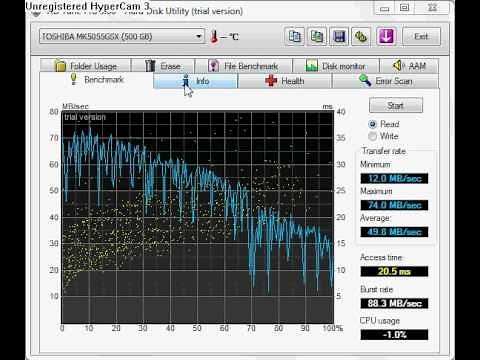Open the options wrench icon

pyautogui.click(x=361, y=36)
